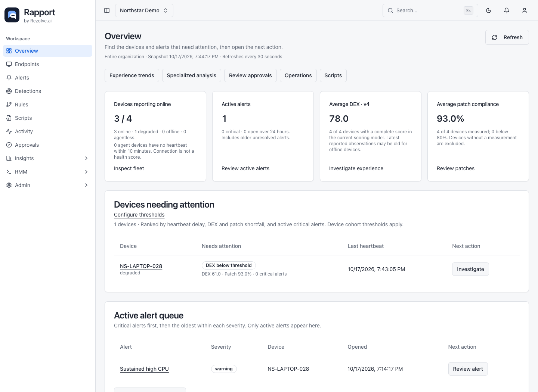
Task: Click the '3 online' device count link
Action: [x=122, y=132]
